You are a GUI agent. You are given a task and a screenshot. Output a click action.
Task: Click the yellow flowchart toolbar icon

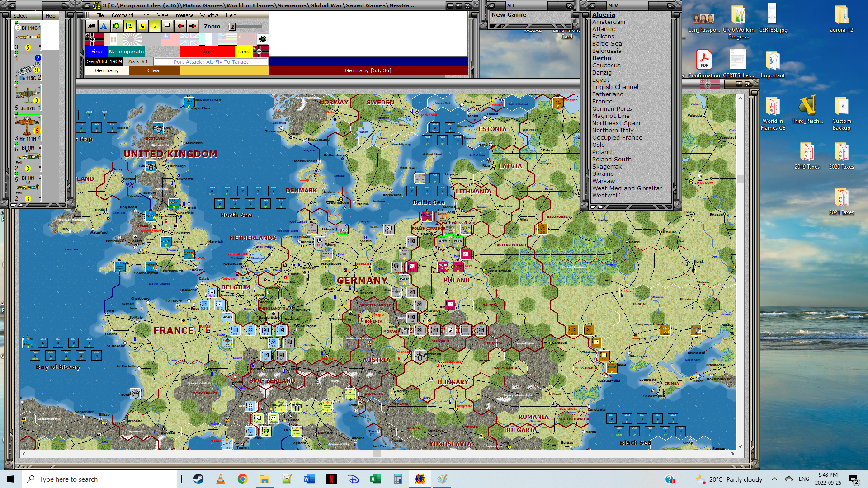click(x=142, y=26)
